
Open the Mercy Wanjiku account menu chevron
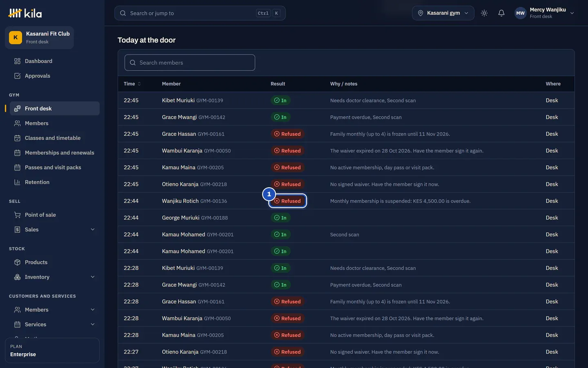[572, 13]
